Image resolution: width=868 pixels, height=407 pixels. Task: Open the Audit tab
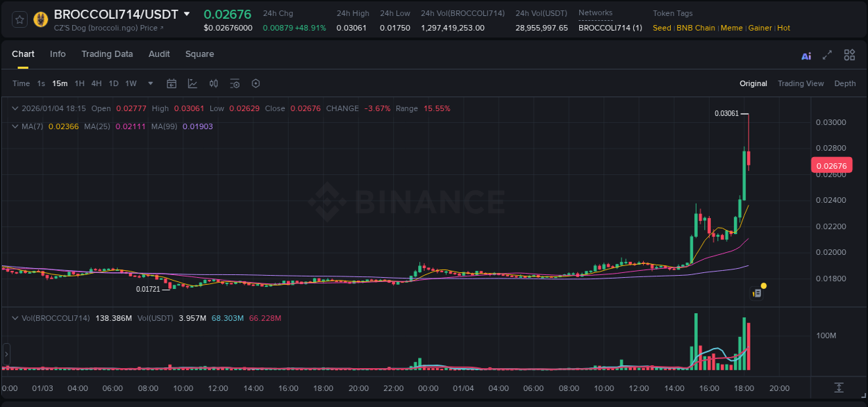coord(159,54)
